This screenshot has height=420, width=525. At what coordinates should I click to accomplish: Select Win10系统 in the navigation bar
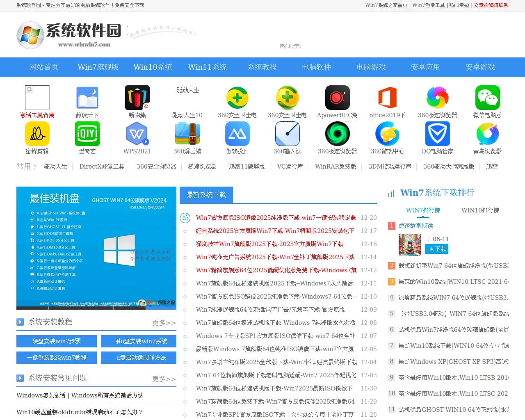pyautogui.click(x=153, y=67)
